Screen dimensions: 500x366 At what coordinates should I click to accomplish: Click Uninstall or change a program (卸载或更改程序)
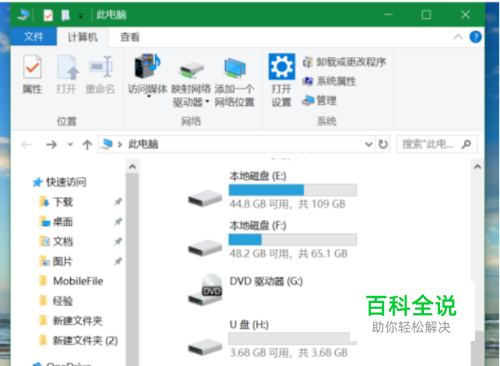345,62
